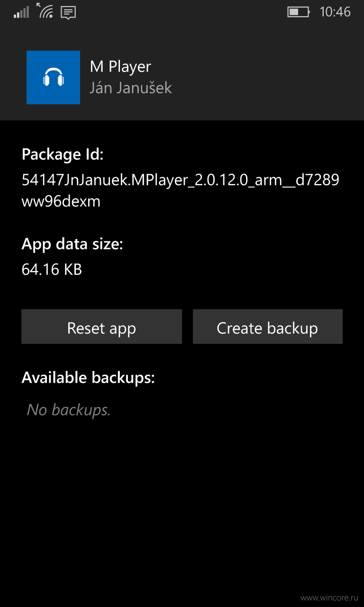Tap the Wi-Fi status icon
The height and width of the screenshot is (607, 364).
coord(45,11)
